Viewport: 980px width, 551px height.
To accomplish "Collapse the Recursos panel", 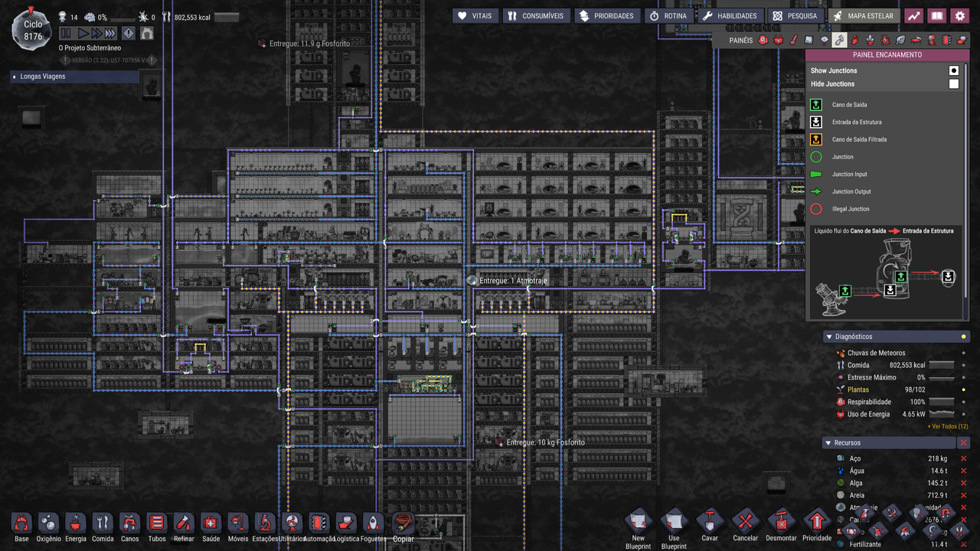I will pyautogui.click(x=828, y=443).
